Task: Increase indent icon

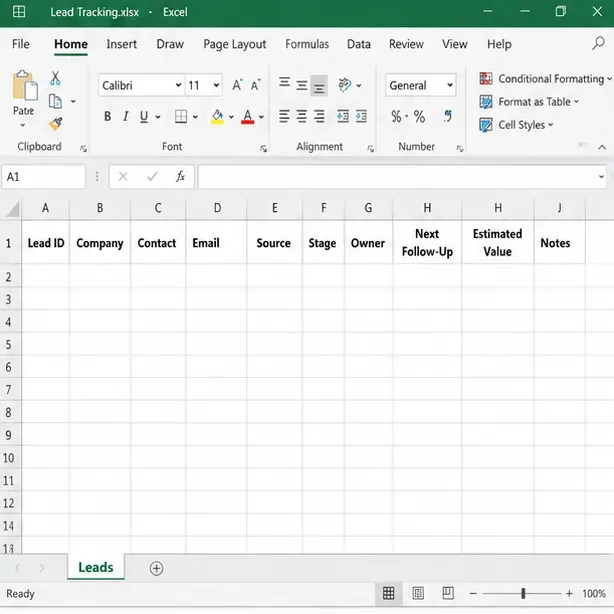Action: point(361,116)
